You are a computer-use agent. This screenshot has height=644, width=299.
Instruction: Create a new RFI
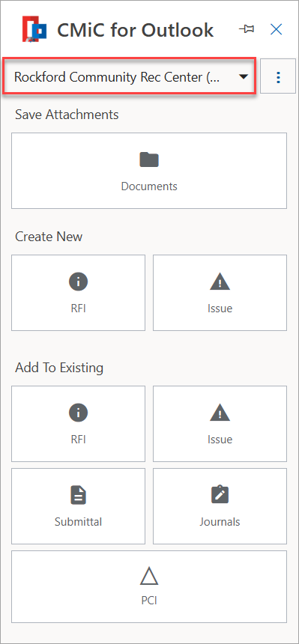pos(78,293)
